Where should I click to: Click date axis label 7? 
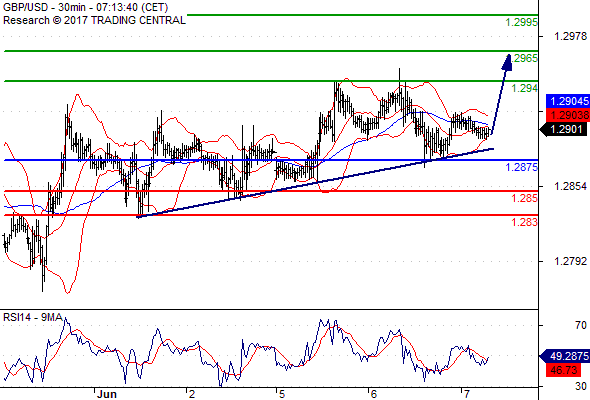pyautogui.click(x=466, y=394)
